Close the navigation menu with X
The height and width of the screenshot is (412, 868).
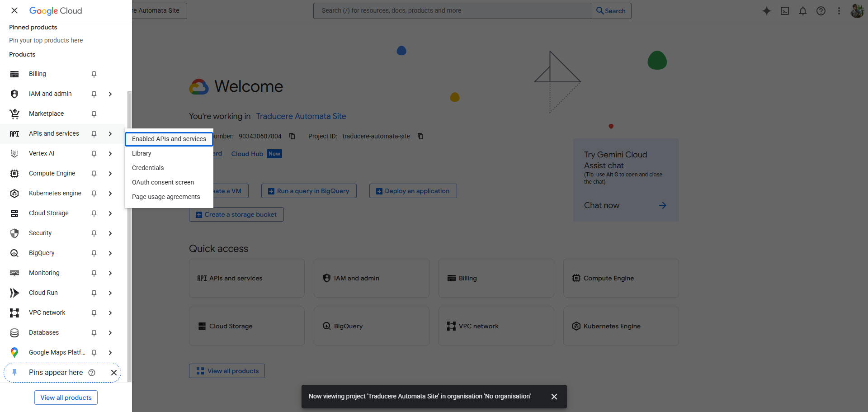pos(14,10)
